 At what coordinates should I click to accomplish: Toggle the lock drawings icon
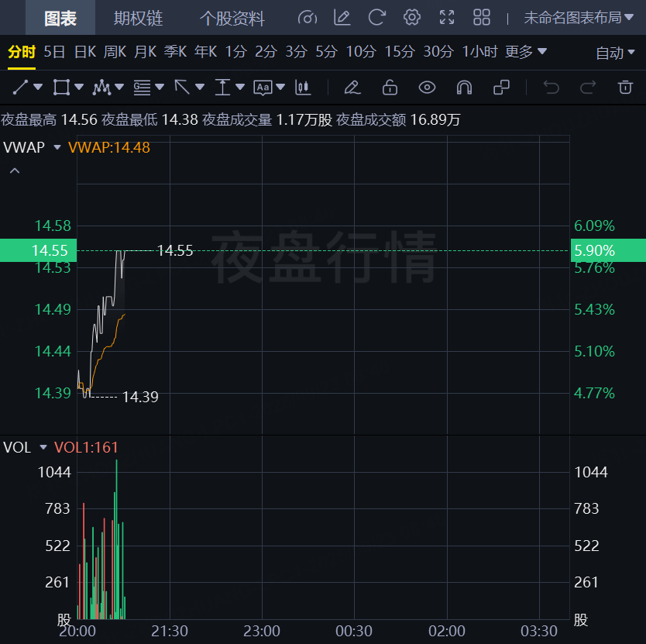390,88
